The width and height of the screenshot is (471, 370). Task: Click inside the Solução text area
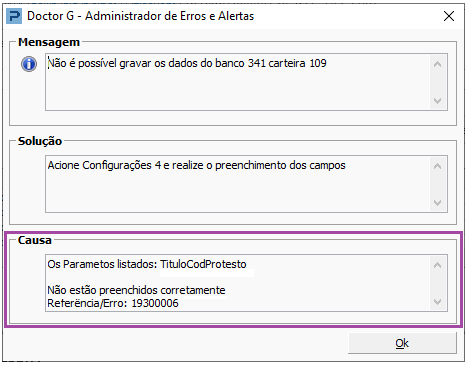238,184
